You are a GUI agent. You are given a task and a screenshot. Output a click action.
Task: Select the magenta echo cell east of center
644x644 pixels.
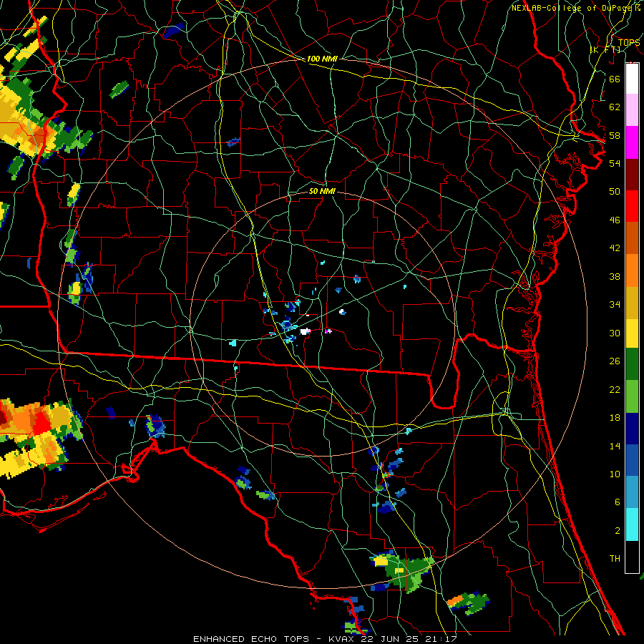click(328, 331)
